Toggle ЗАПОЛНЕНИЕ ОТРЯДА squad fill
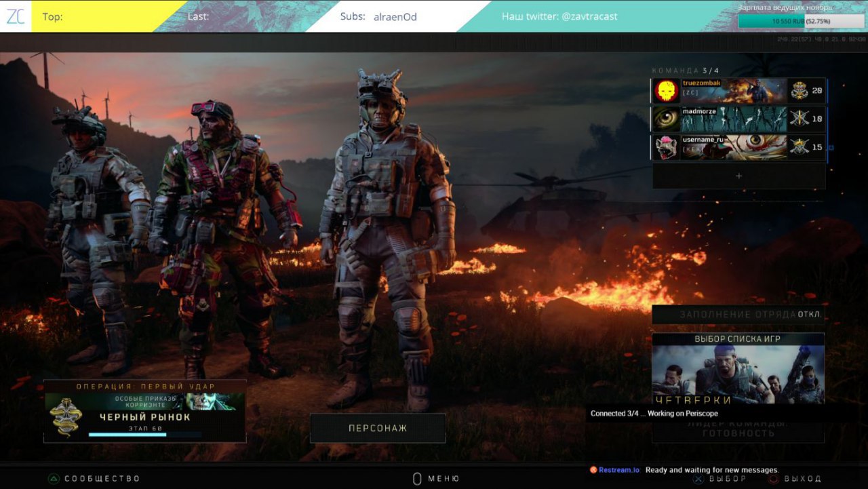The height and width of the screenshot is (489, 868). 738,315
